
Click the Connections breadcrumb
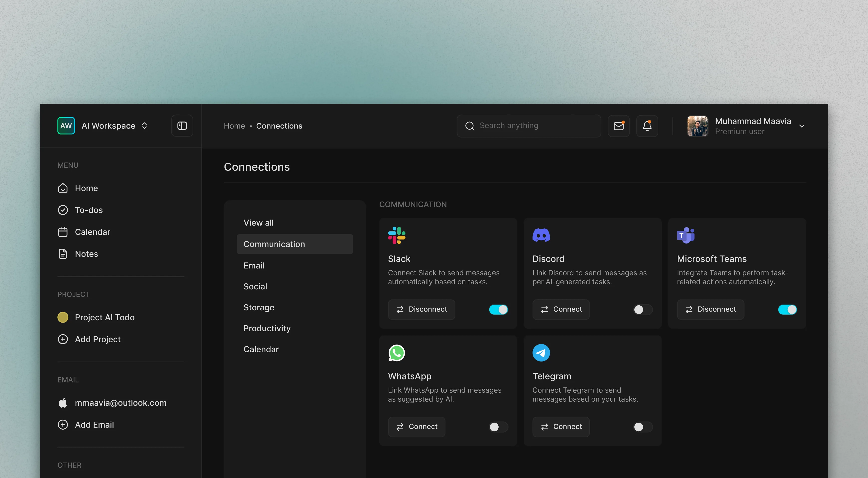pyautogui.click(x=279, y=126)
